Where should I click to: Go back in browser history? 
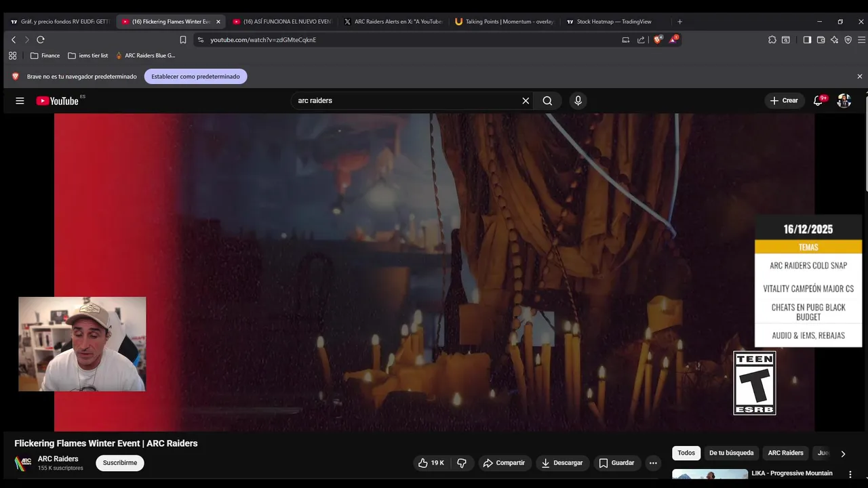click(x=13, y=40)
